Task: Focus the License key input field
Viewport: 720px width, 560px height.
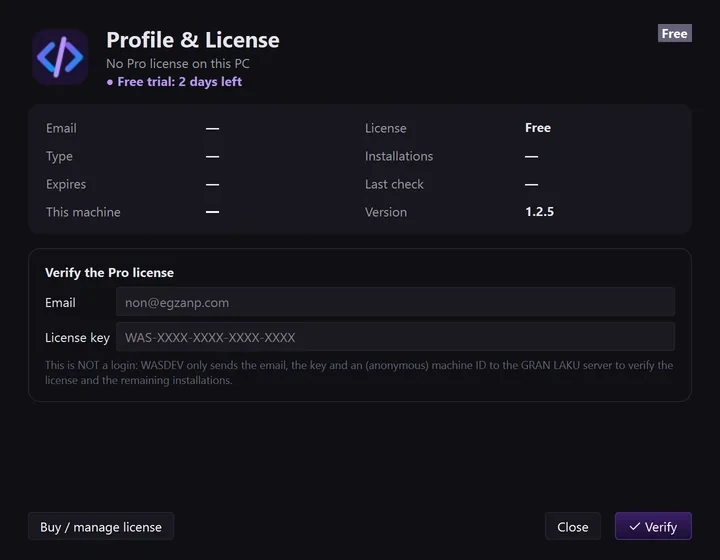Action: point(395,337)
